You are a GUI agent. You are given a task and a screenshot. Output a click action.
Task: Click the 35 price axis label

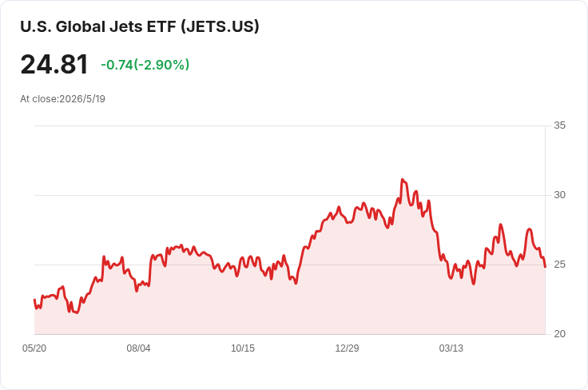(559, 125)
